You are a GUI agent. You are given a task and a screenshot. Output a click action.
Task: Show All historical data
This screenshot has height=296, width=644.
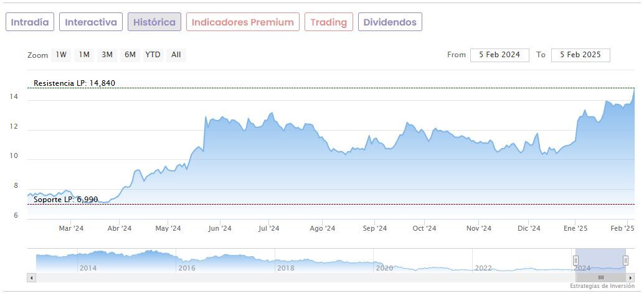coord(176,55)
